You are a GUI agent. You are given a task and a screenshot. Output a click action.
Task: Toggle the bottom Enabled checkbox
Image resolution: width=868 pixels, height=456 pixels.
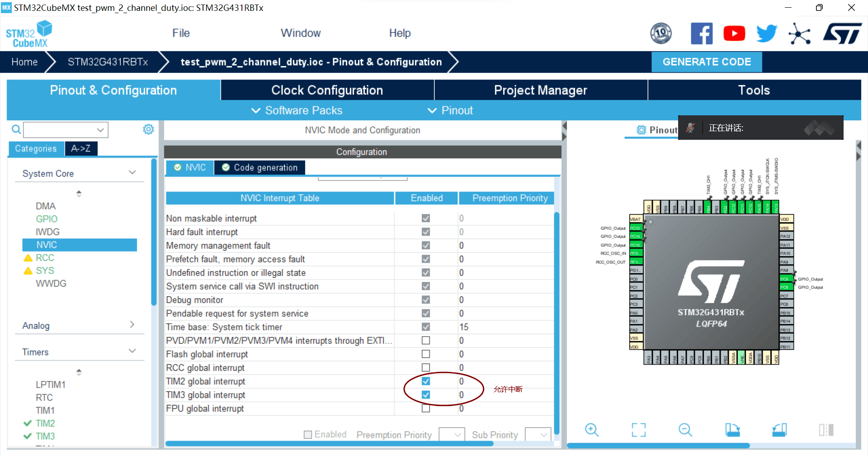[x=308, y=435]
